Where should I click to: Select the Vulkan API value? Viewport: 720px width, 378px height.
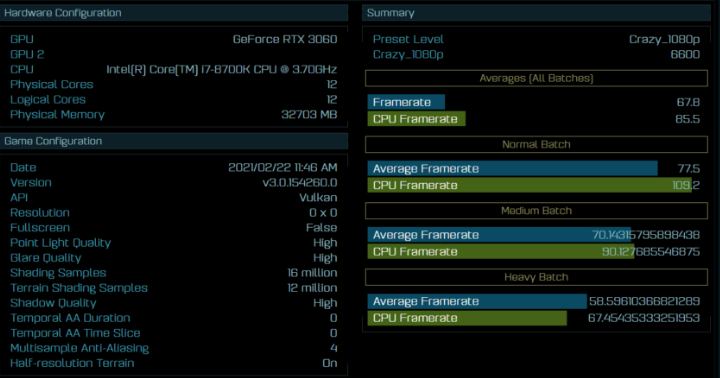[x=318, y=197]
